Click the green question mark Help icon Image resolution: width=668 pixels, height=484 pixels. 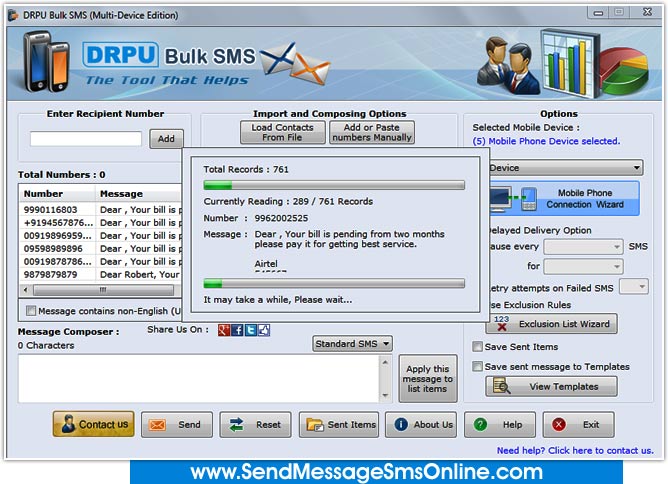(480, 424)
